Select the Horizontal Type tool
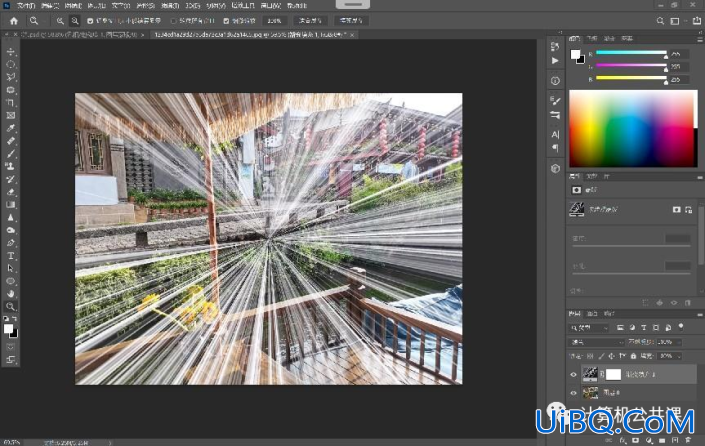 click(10, 255)
